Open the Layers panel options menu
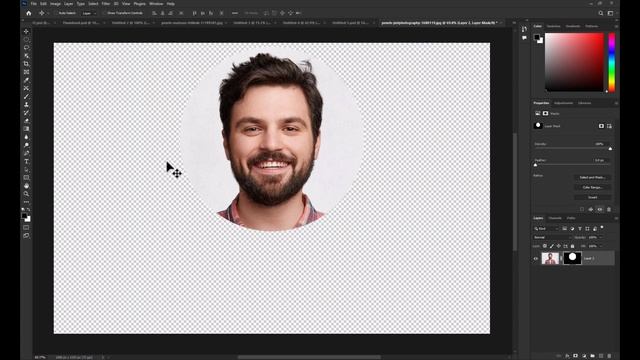The width and height of the screenshot is (640, 360). click(x=616, y=218)
